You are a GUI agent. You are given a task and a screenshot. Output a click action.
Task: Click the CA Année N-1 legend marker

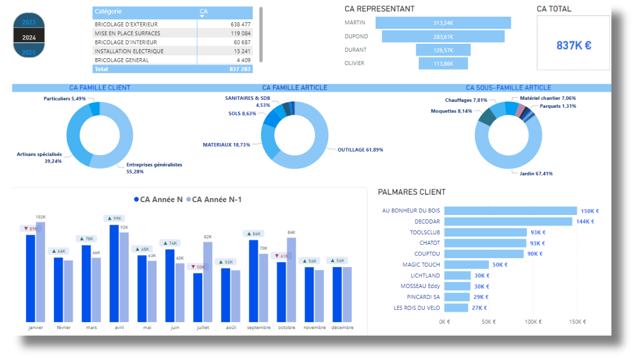tap(188, 200)
